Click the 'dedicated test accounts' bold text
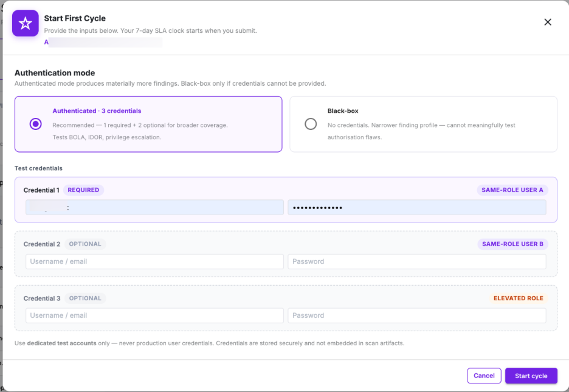The image size is (569, 392). 61,343
